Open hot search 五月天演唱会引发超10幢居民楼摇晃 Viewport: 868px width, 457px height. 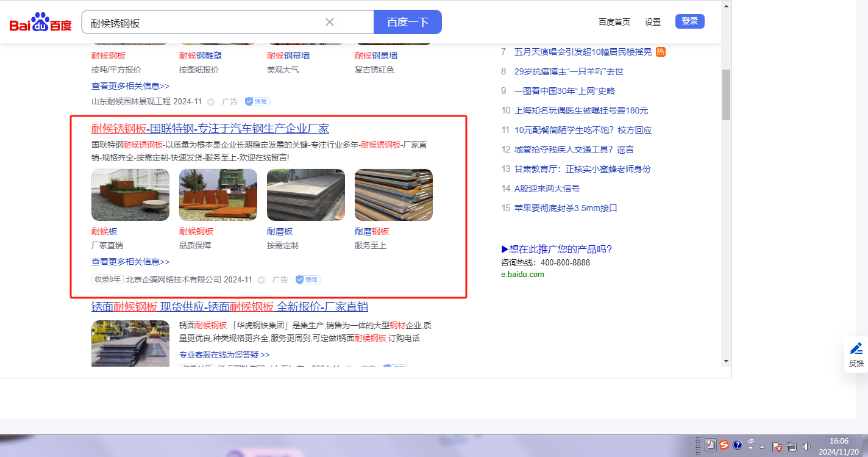pyautogui.click(x=583, y=52)
